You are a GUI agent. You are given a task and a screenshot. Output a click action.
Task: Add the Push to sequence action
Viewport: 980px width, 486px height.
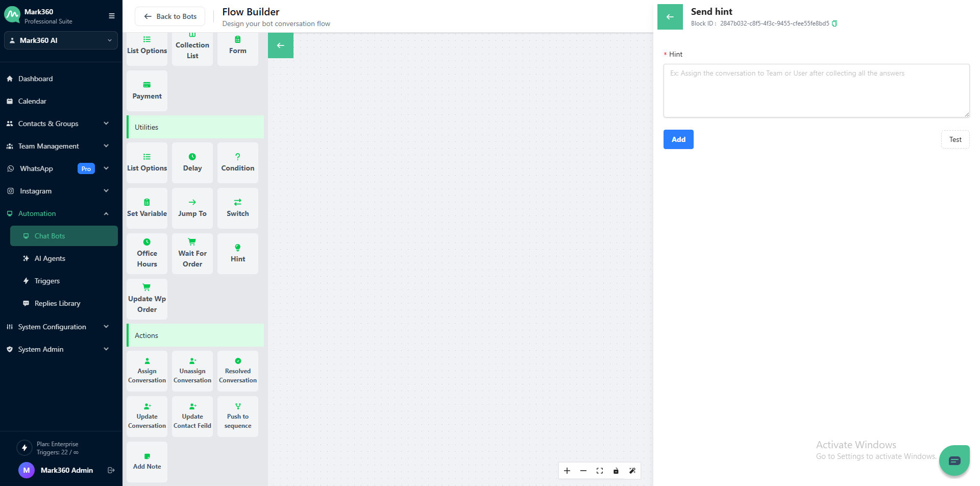[238, 417]
